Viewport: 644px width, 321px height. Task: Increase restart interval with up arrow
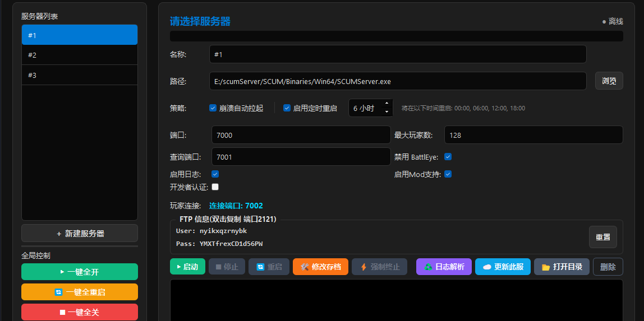tap(387, 104)
